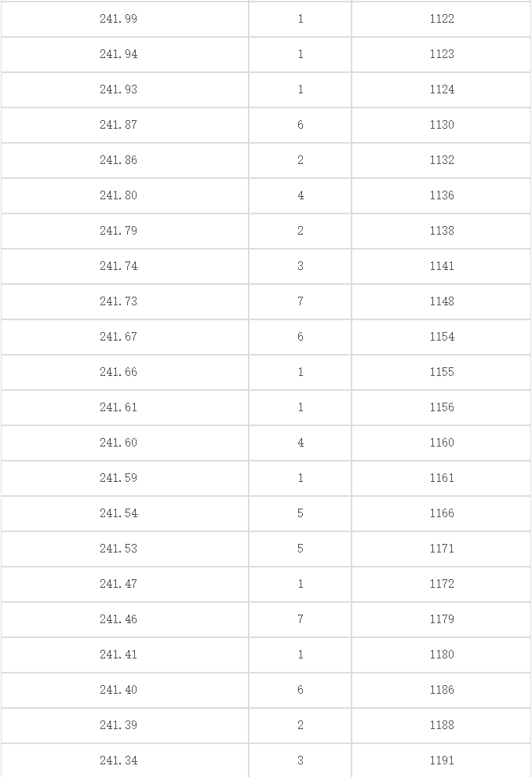Select the cumulative value 1138
532x777 pixels.
[x=442, y=231]
